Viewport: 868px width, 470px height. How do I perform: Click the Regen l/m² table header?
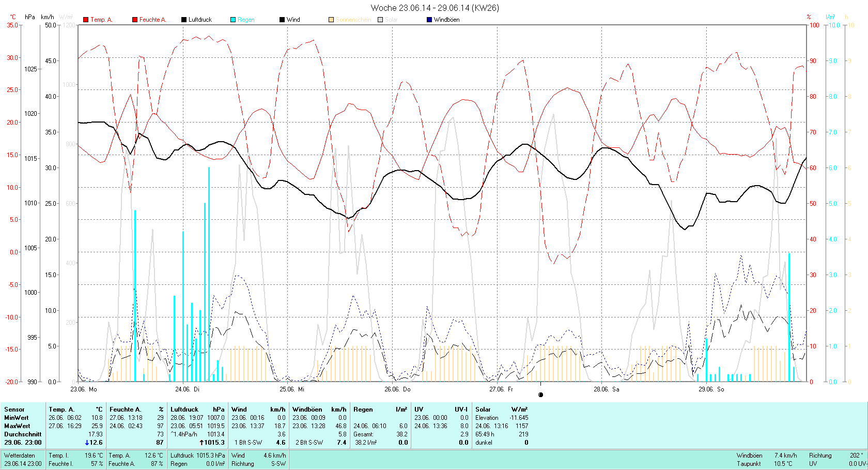click(380, 410)
